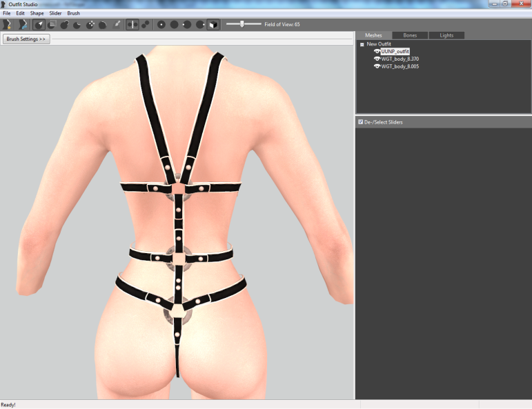Switch to the Bones tab

tap(410, 35)
